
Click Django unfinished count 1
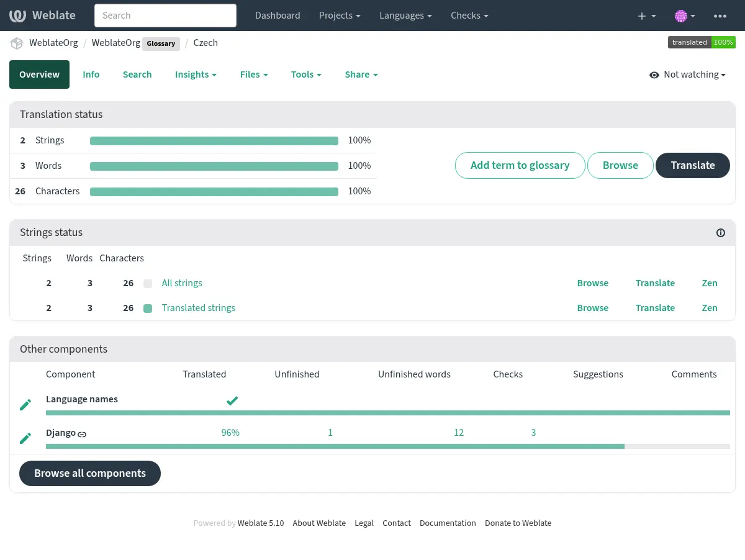click(330, 433)
